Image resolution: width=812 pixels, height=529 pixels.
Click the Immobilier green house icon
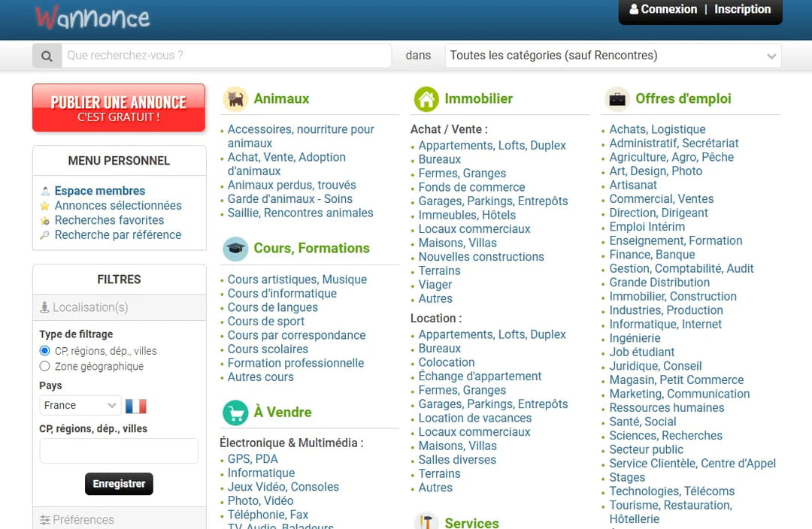tap(426, 99)
